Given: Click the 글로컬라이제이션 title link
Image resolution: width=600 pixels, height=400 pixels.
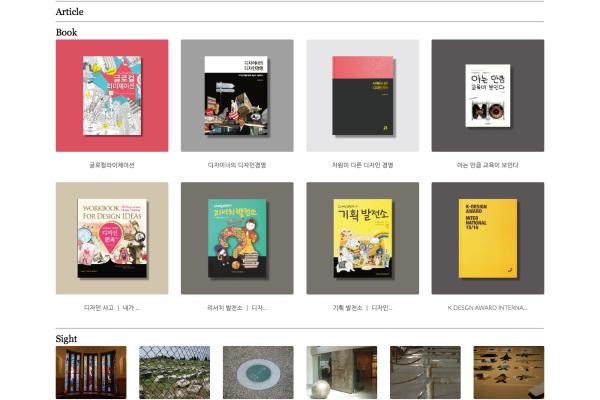Looking at the screenshot, I should tap(112, 165).
